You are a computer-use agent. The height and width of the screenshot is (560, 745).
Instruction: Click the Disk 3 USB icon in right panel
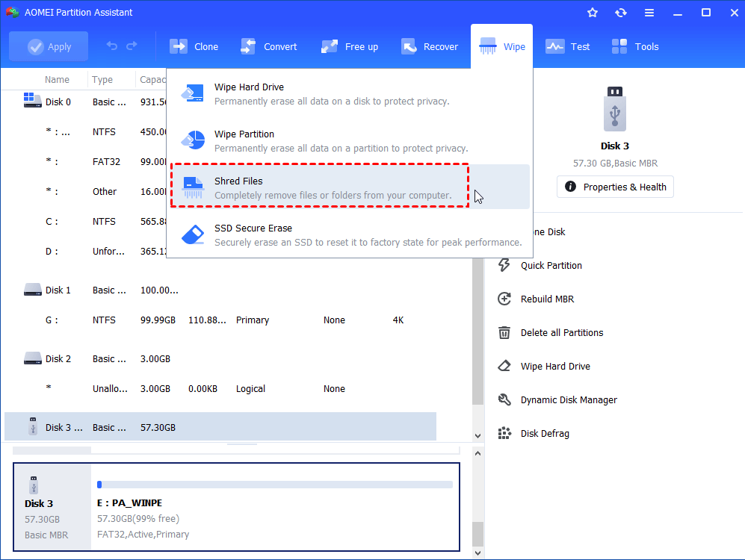coord(615,109)
